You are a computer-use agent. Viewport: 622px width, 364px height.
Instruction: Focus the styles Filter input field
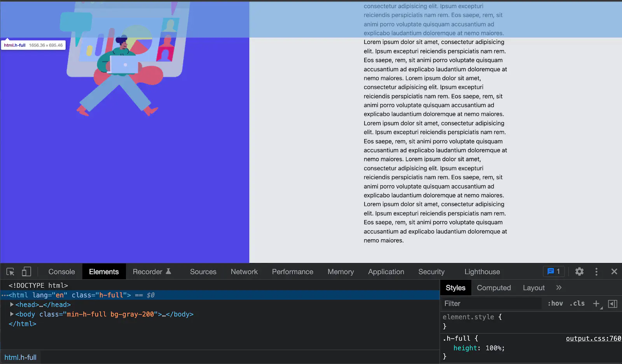(491, 303)
